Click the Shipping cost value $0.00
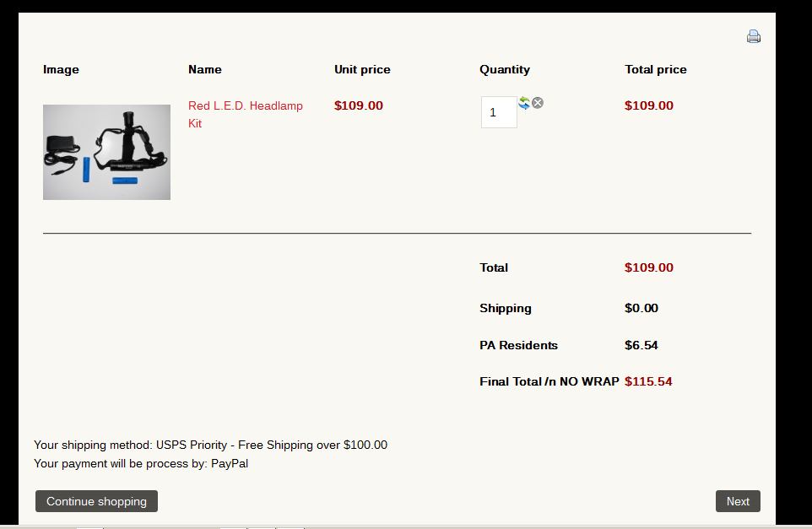Image resolution: width=812 pixels, height=529 pixels. (641, 308)
